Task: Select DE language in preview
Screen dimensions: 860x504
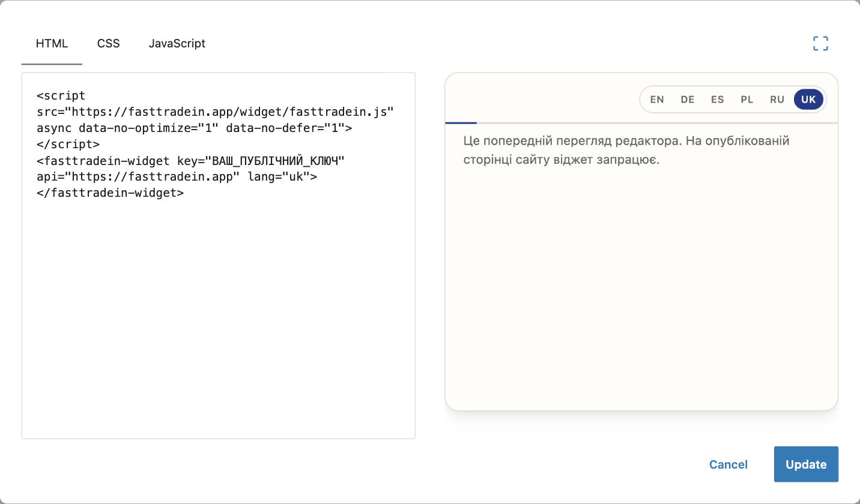Action: (688, 100)
